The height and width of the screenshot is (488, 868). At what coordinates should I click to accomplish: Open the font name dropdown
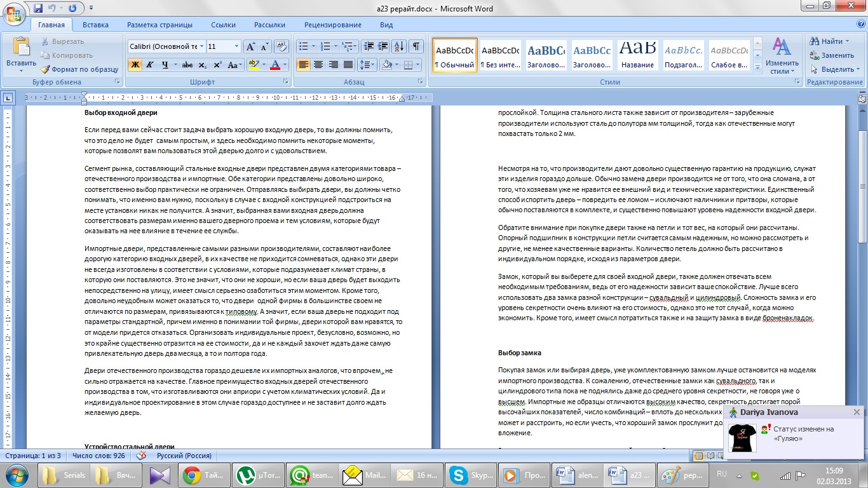coord(201,46)
